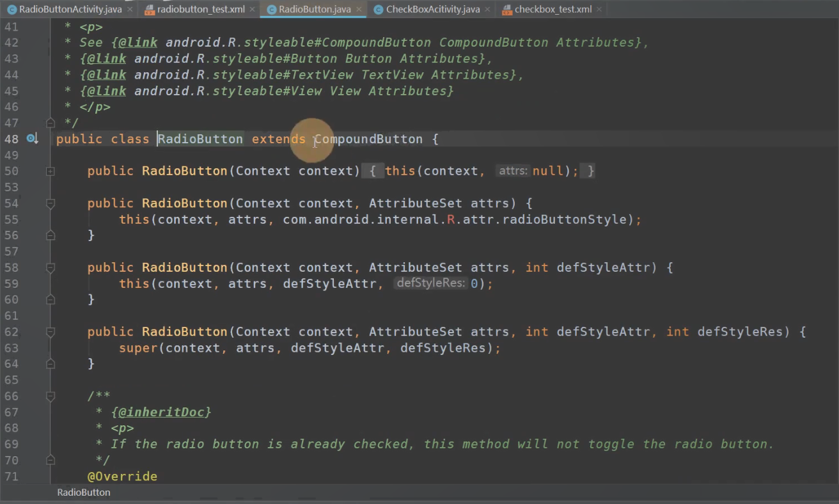
Task: Click the 'this' keyword on line 59
Action: [x=134, y=283]
